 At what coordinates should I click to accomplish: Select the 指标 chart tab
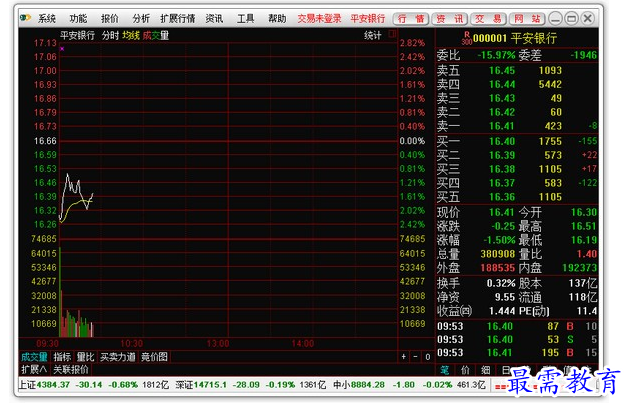pos(62,357)
